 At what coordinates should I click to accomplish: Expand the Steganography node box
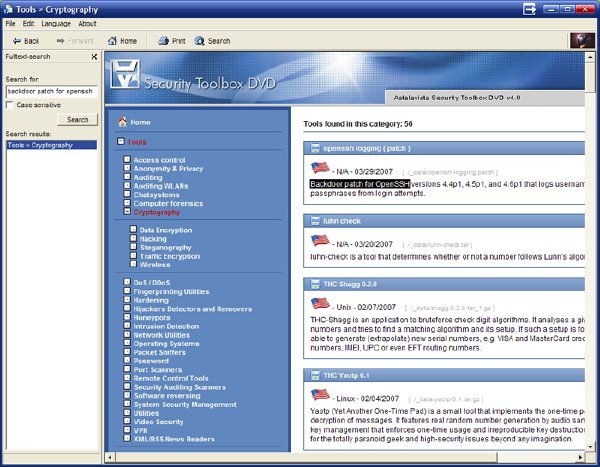pos(133,247)
